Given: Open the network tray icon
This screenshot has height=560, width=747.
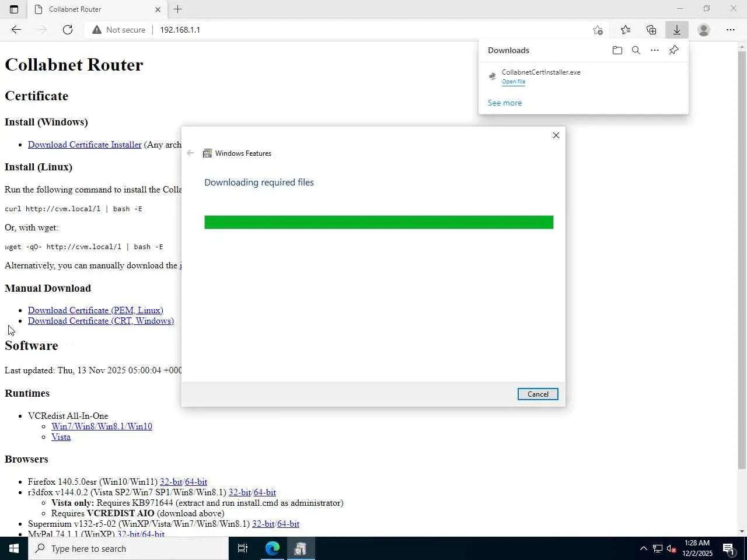Looking at the screenshot, I should click(658, 548).
